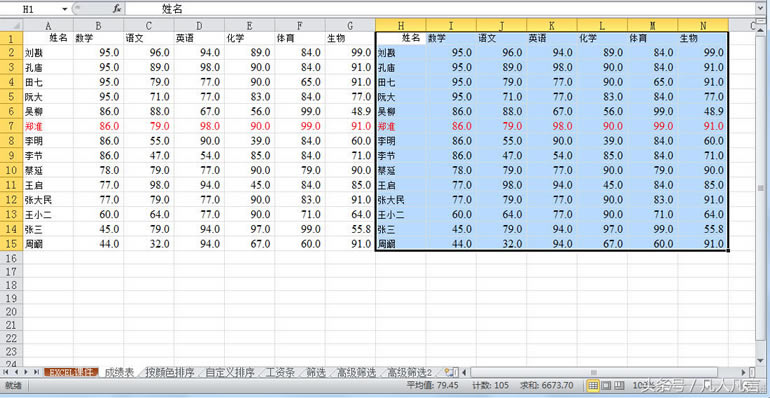The width and height of the screenshot is (770, 398).
Task: Go to the first sheet tab arrow
Action: click(x=7, y=372)
